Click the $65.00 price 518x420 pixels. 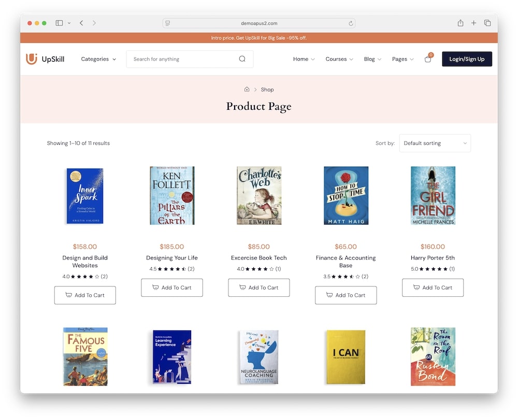pos(346,247)
